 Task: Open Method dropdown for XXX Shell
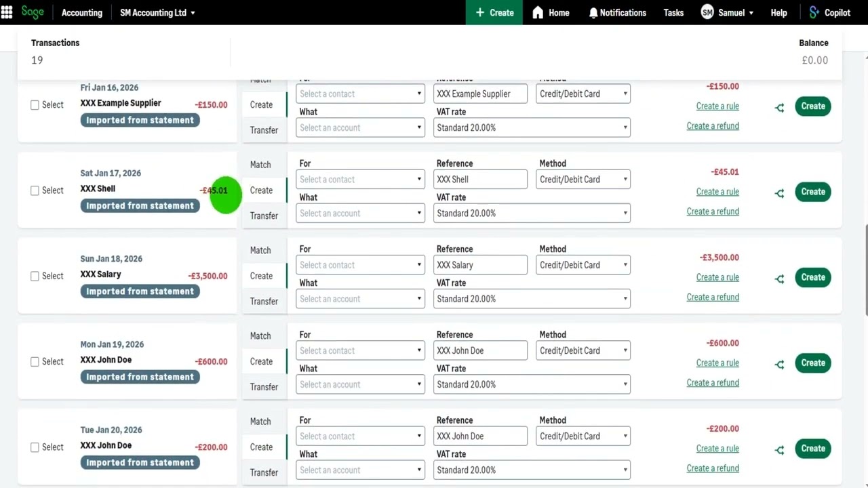(x=583, y=179)
